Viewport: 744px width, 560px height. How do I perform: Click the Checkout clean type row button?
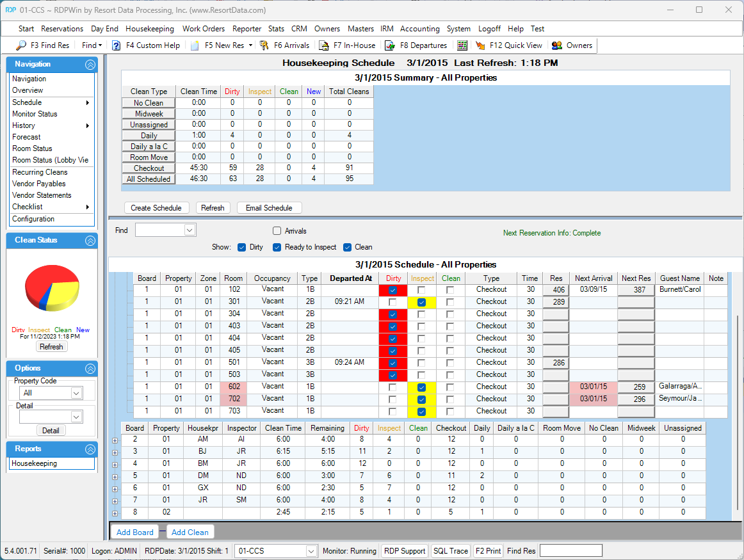149,168
